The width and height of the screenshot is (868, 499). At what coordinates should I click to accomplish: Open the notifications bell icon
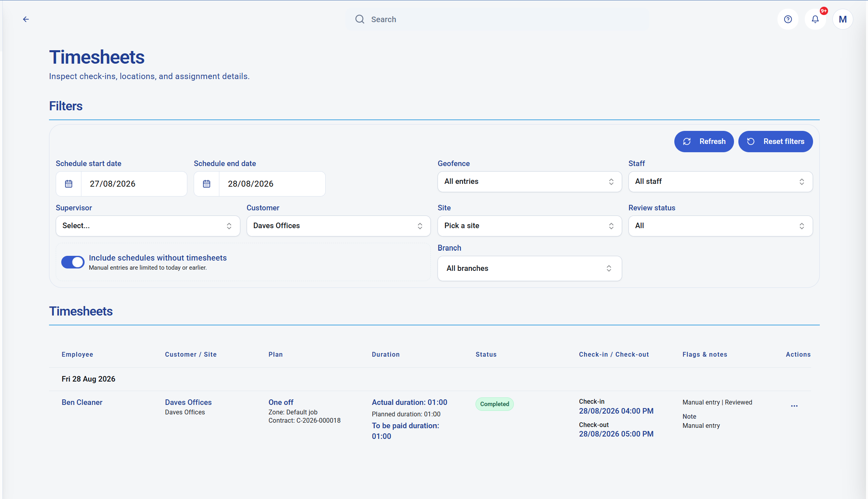click(x=815, y=19)
